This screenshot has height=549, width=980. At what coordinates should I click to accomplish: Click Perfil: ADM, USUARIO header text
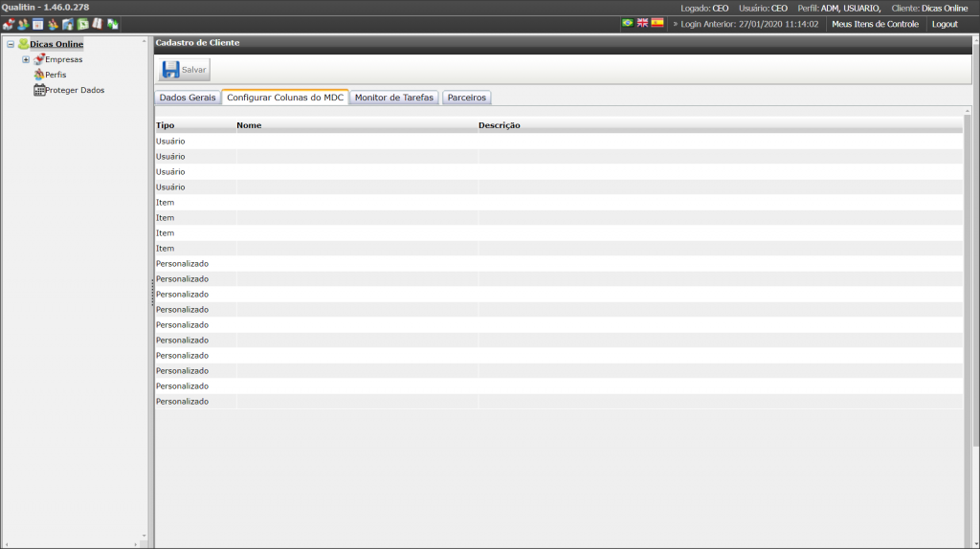click(839, 8)
